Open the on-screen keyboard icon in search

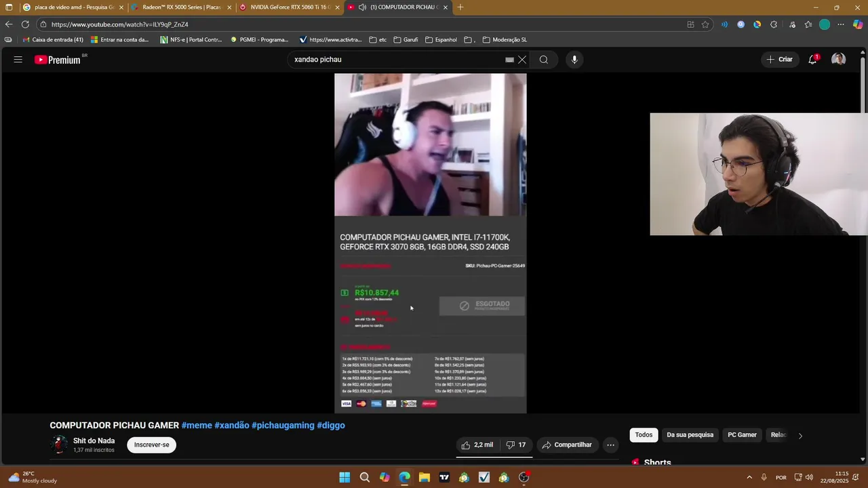(509, 60)
